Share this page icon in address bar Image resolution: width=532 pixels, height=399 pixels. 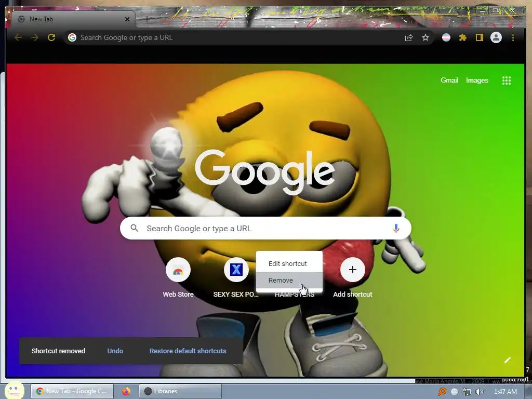(409, 37)
